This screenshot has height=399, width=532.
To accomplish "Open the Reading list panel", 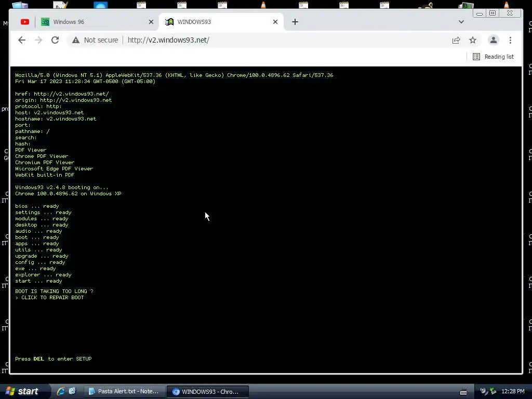I will (x=493, y=57).
